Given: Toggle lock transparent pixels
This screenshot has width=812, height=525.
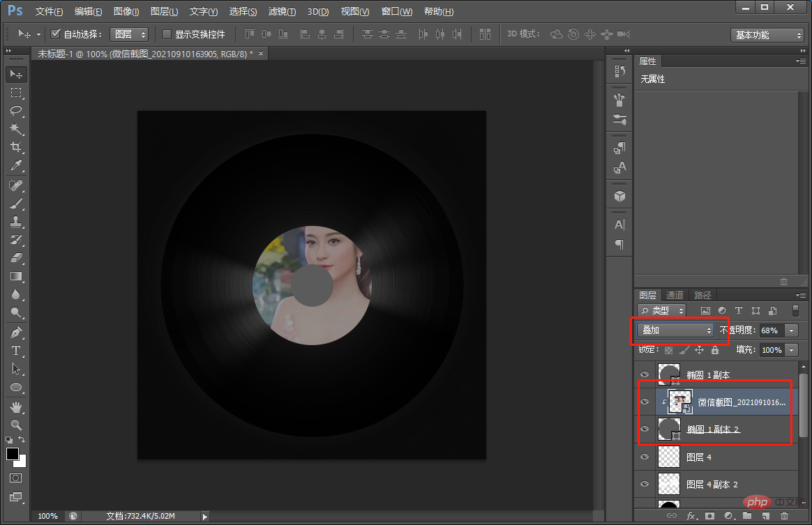Looking at the screenshot, I should (x=668, y=350).
